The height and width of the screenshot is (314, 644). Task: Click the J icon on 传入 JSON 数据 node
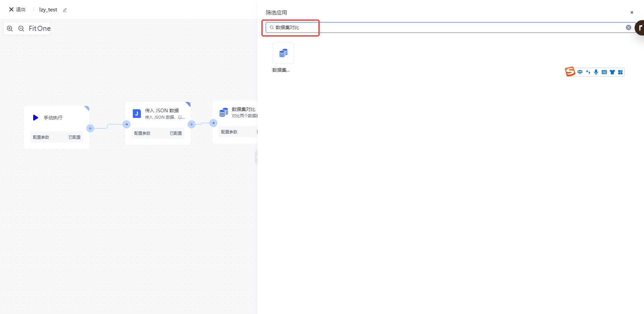click(x=137, y=114)
